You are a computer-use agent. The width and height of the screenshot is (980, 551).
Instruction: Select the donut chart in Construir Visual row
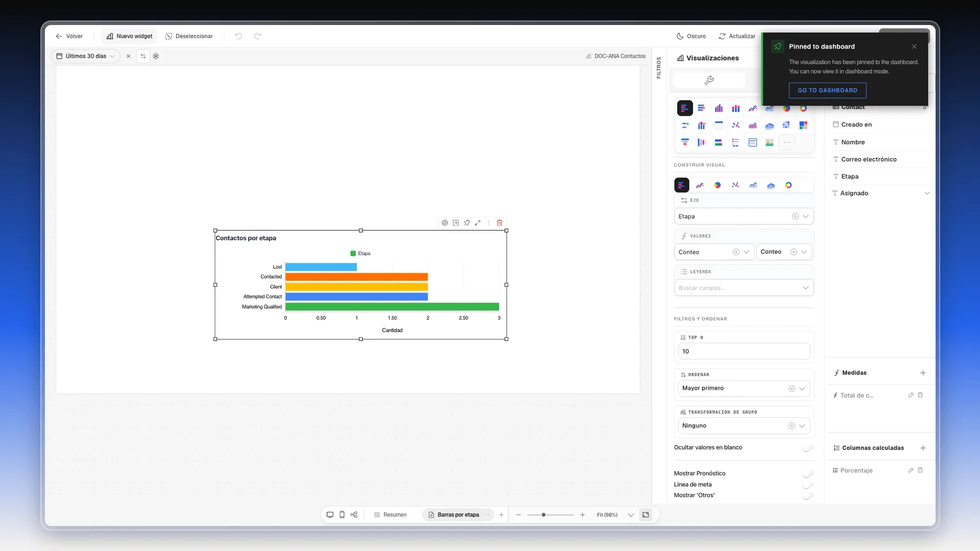789,185
